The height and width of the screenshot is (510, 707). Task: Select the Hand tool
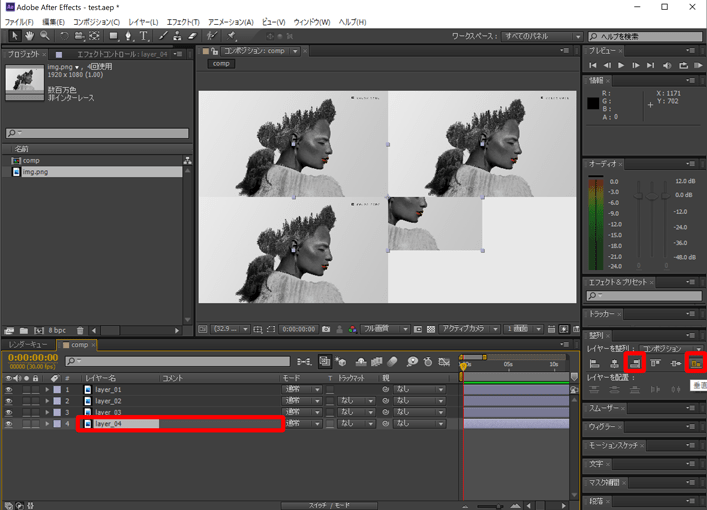pyautogui.click(x=29, y=36)
